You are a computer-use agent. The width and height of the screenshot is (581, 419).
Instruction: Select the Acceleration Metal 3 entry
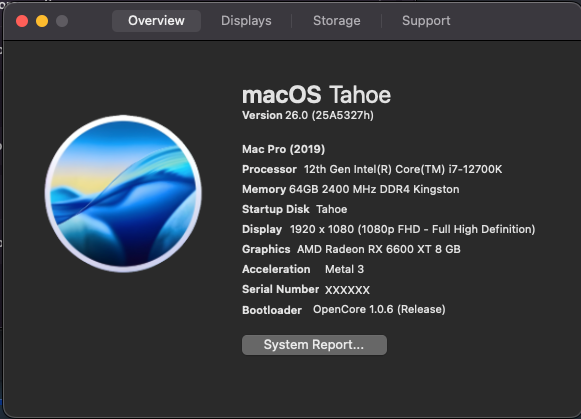[x=303, y=269]
